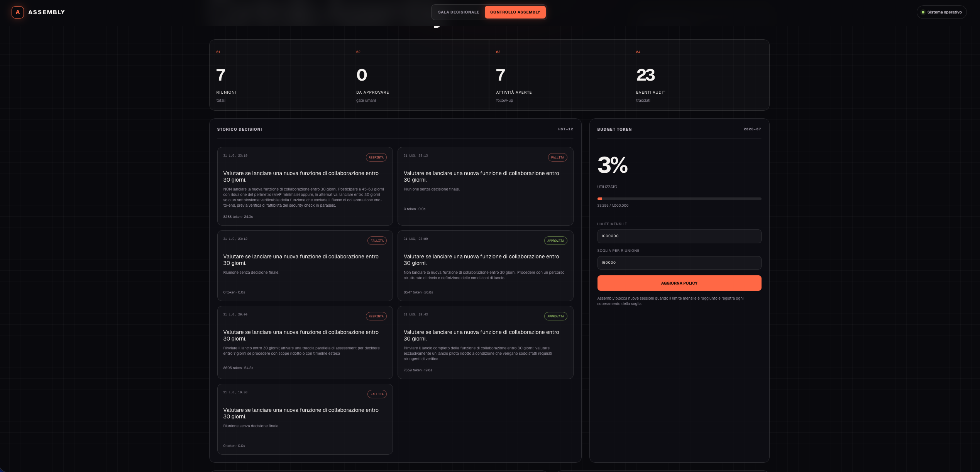980x472 pixels.
Task: Click the Sistema operativo status indicator
Action: coord(941,12)
